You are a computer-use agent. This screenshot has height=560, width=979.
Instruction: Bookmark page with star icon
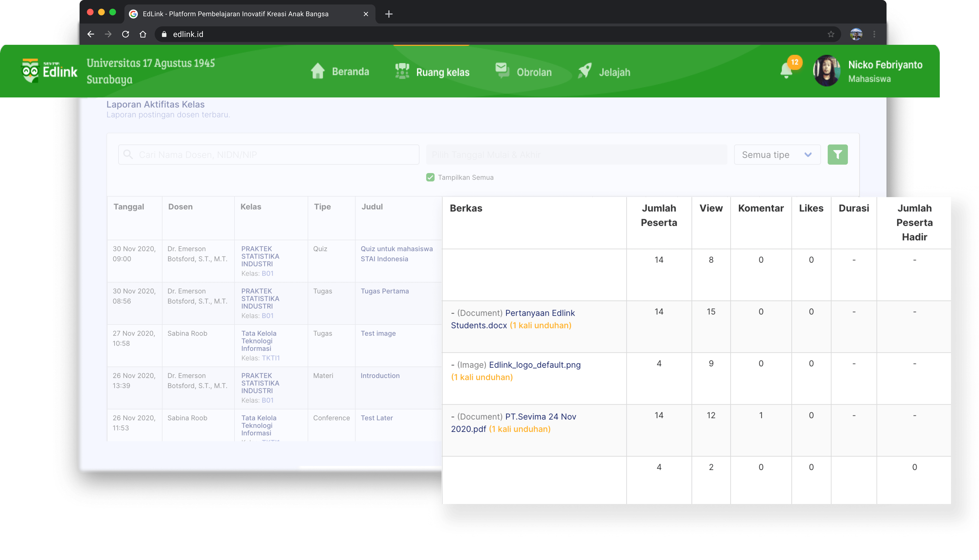[x=831, y=34]
